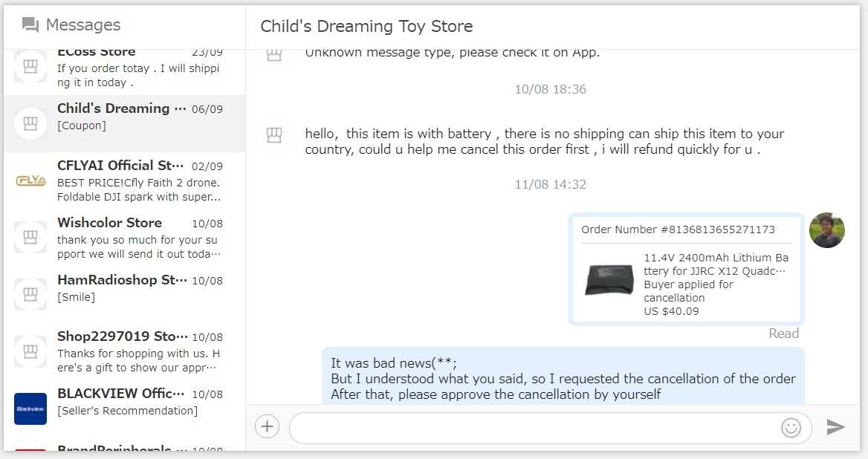Click the send message arrow icon
This screenshot has height=459, width=868.
coord(836,427)
